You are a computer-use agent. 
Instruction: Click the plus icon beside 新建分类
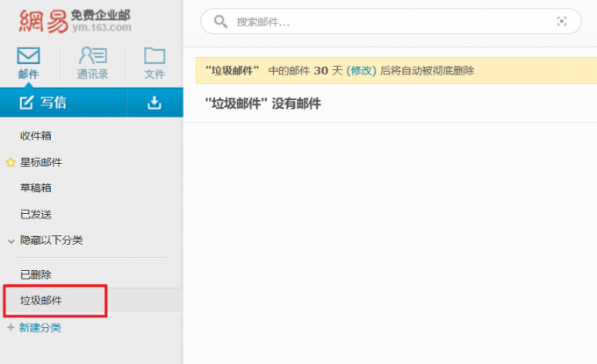(11, 327)
